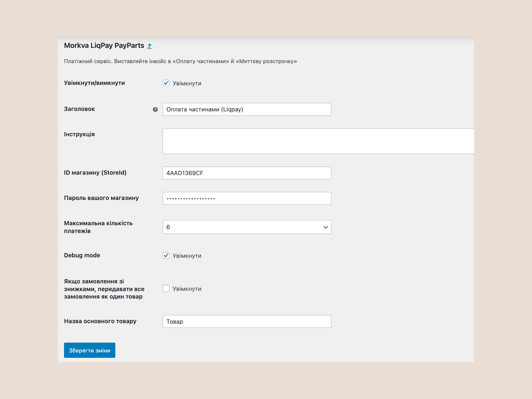Click the help question mark icon near Заголовок
The height and width of the screenshot is (399, 532).
point(155,110)
